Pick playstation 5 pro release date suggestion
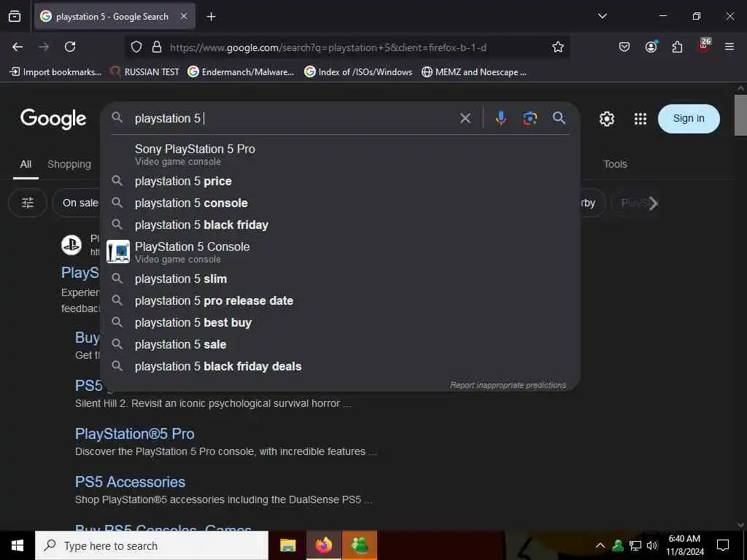The width and height of the screenshot is (747, 560). (340, 300)
